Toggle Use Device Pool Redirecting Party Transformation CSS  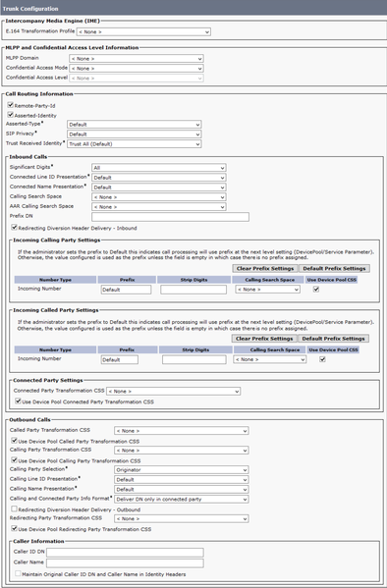pyautogui.click(x=15, y=528)
